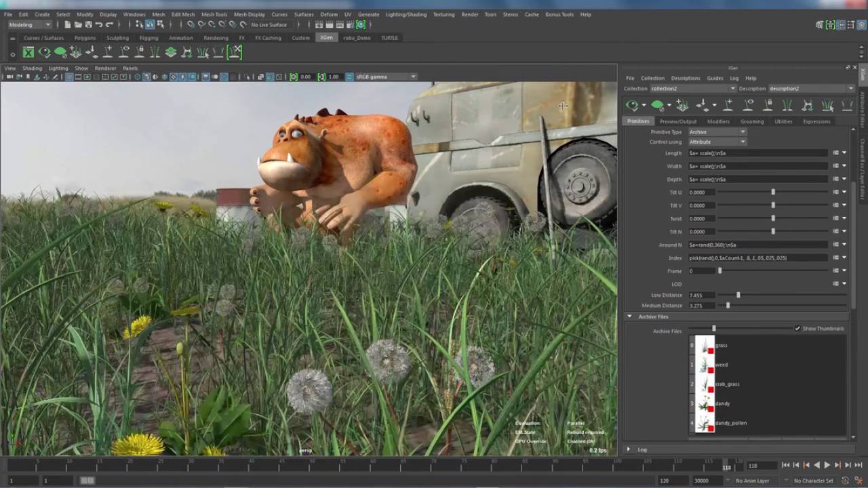Click the green layers stack shelf icon
Image resolution: width=868 pixels, height=488 pixels.
(171, 52)
